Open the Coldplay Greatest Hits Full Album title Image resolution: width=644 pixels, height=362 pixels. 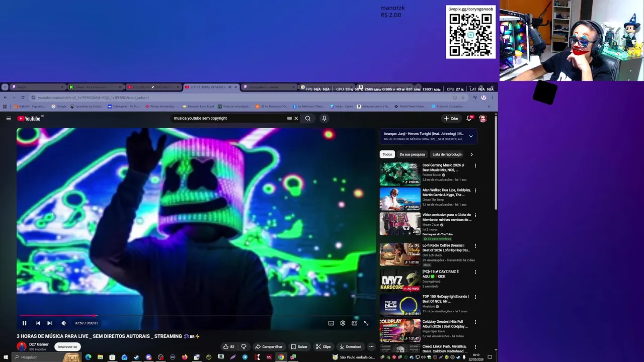pos(445,324)
